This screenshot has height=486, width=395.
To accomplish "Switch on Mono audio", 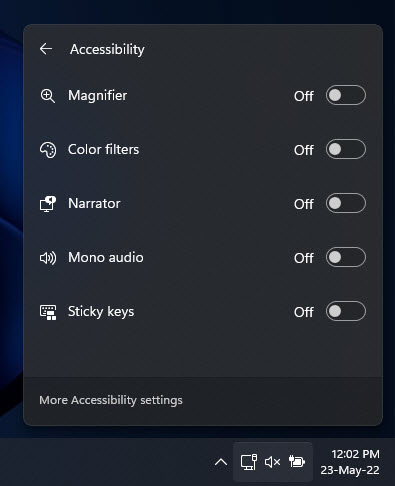I will tap(346, 257).
